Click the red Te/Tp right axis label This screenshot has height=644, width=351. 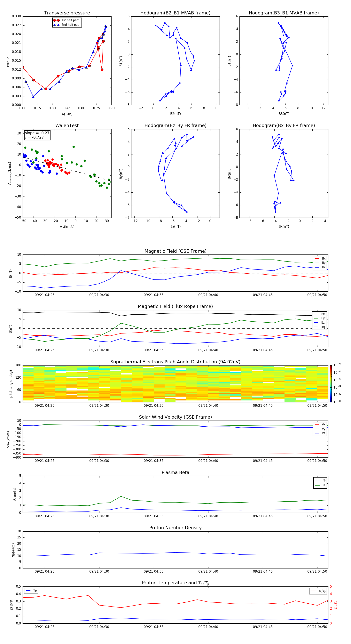pos(336,605)
